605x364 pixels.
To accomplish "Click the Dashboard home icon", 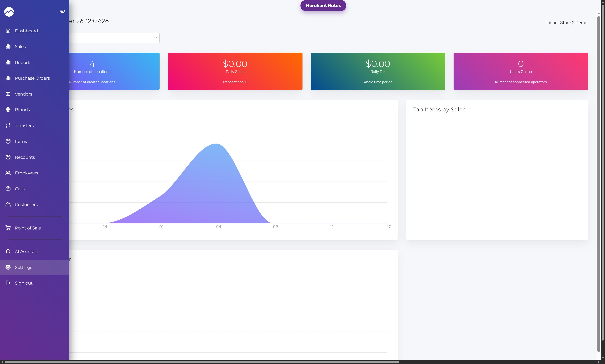I will [8, 31].
